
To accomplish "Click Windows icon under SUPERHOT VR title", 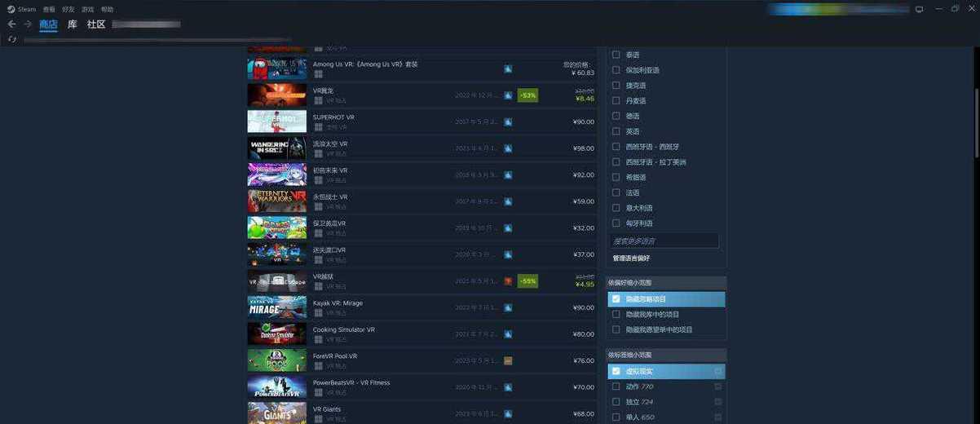I will click(x=318, y=127).
